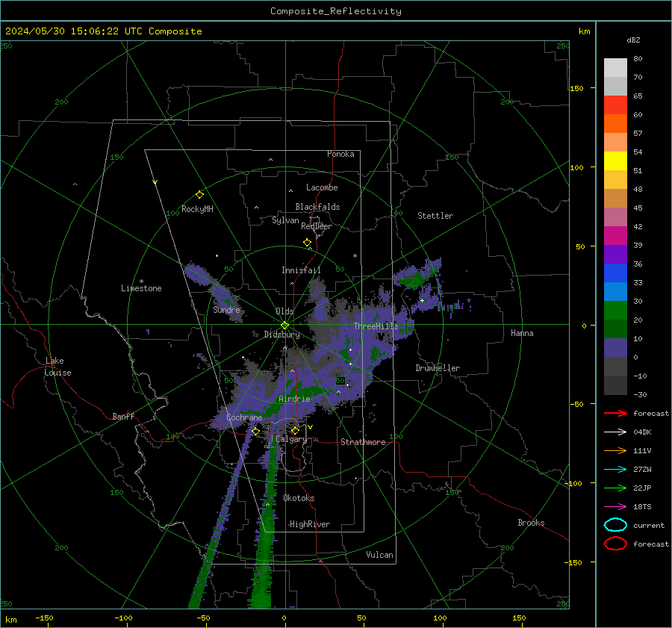This screenshot has height=628, width=672.
Task: Click the Composite_Reflectivity title text
Action: [336, 11]
